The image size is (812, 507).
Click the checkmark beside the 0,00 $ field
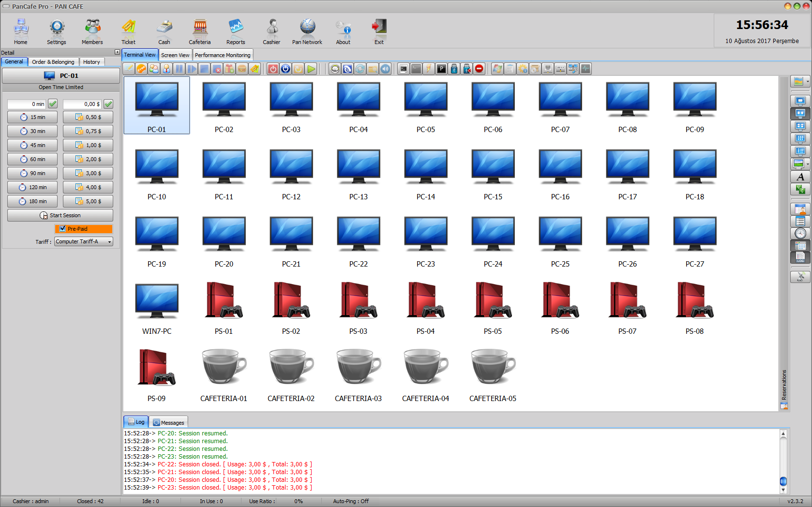pyautogui.click(x=107, y=104)
